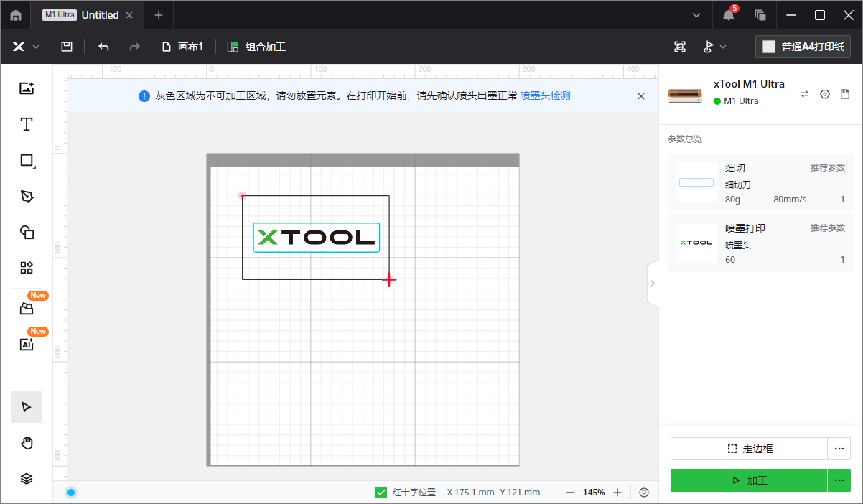
Task: Click the blue status circle icon
Action: [x=71, y=493]
